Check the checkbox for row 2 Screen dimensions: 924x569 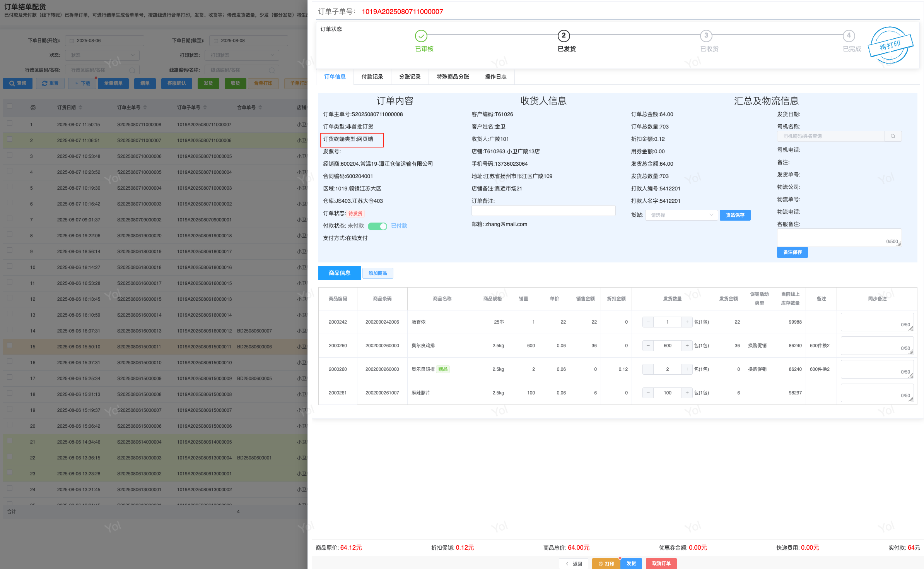[10, 139]
